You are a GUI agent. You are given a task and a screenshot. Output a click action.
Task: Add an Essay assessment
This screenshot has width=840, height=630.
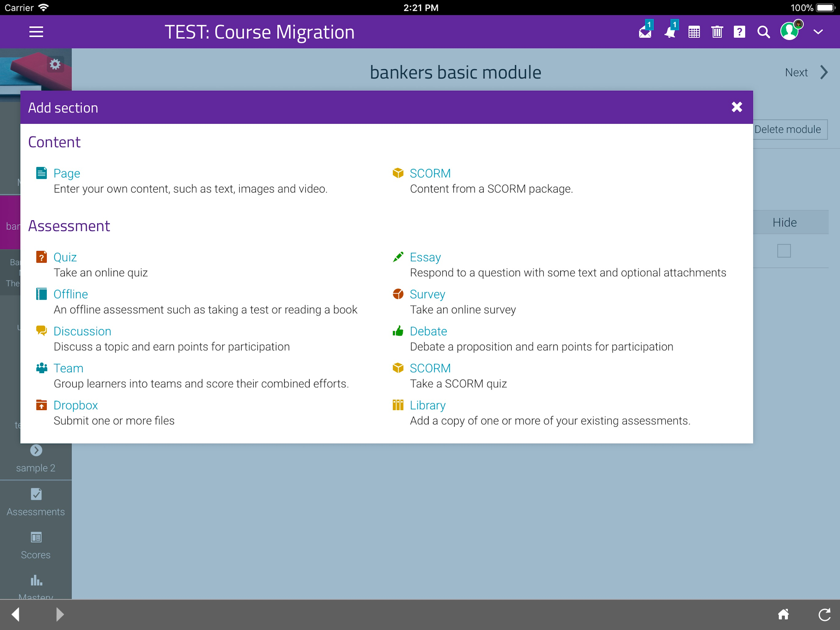[x=425, y=257]
